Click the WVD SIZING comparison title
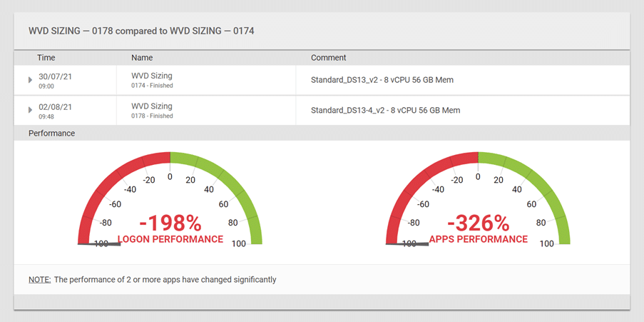Viewport: 644px width, 322px height. pyautogui.click(x=141, y=31)
